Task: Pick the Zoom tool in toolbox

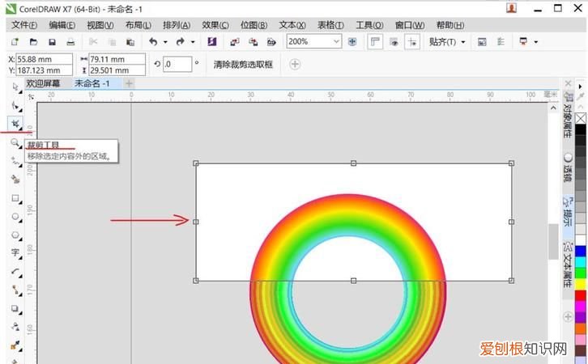Action: (x=15, y=142)
